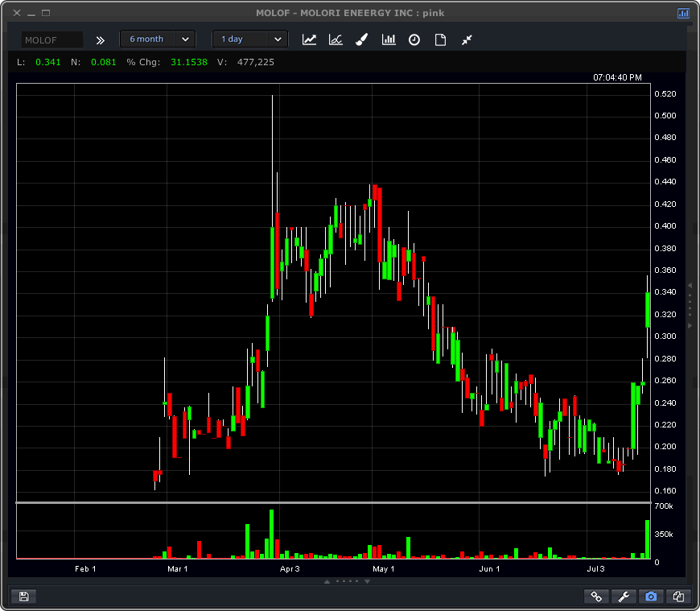
Task: Open the studies/indicators chart icon
Action: (x=336, y=39)
